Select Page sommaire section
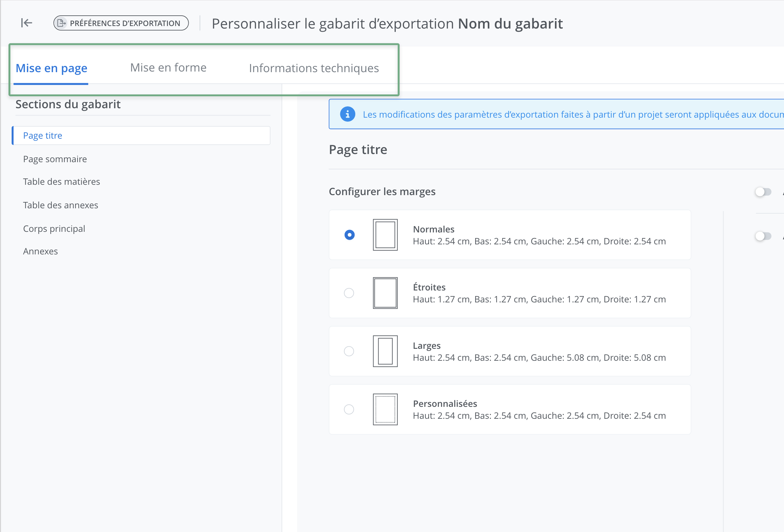 click(55, 159)
